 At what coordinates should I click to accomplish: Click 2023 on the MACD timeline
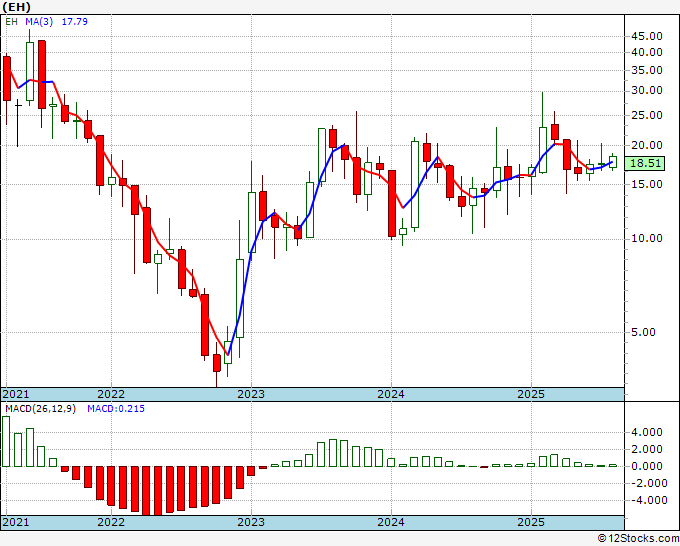(x=251, y=522)
